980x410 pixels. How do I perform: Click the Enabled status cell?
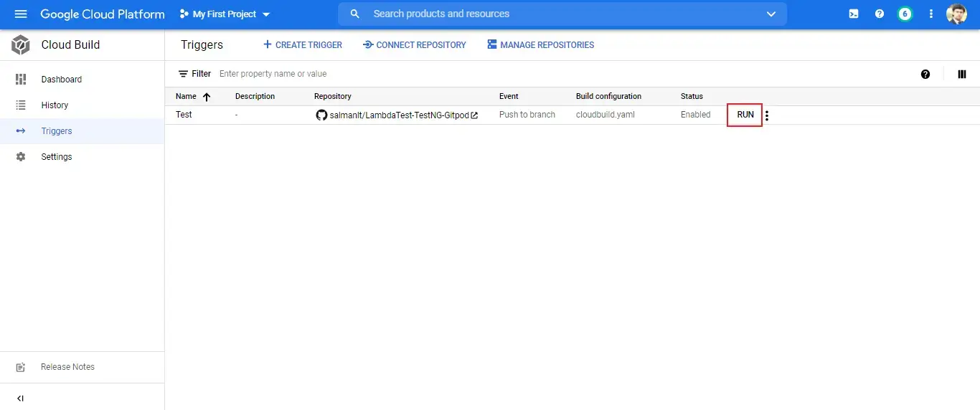coord(696,115)
